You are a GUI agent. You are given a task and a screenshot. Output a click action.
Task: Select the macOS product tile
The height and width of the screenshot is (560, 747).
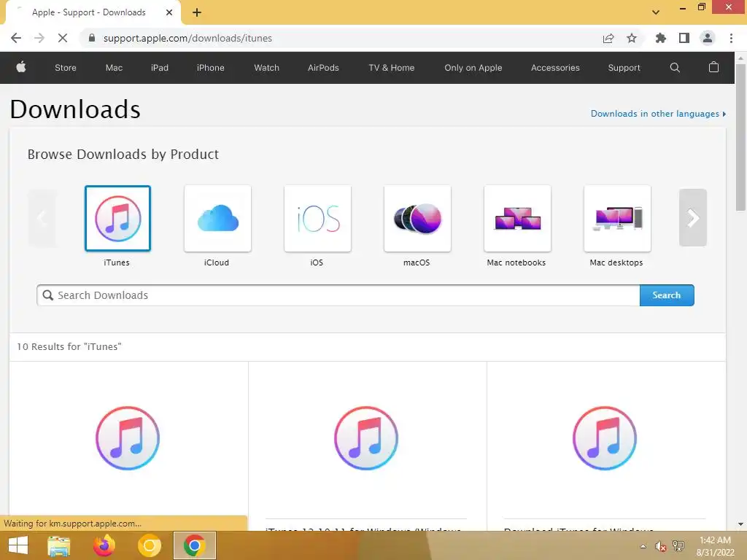point(417,218)
